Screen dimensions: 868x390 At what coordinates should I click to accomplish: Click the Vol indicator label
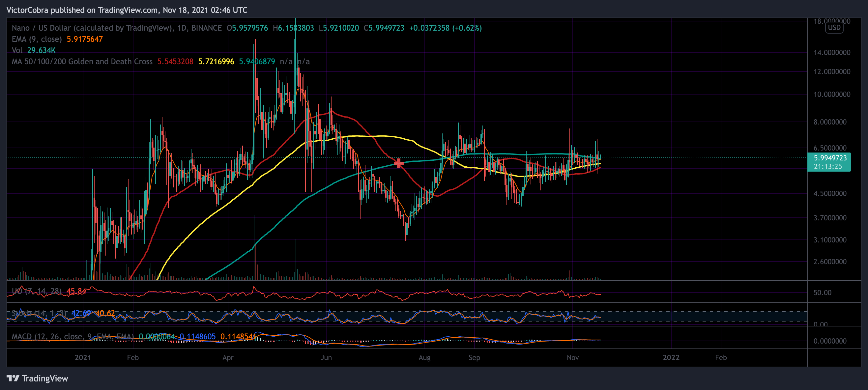17,50
